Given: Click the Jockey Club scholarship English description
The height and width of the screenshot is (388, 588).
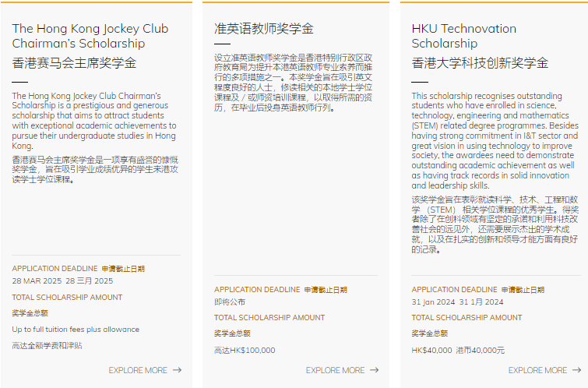Looking at the screenshot, I should tap(94, 121).
